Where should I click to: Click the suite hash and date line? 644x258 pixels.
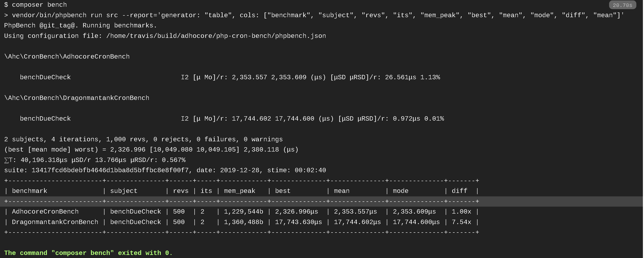(x=165, y=170)
